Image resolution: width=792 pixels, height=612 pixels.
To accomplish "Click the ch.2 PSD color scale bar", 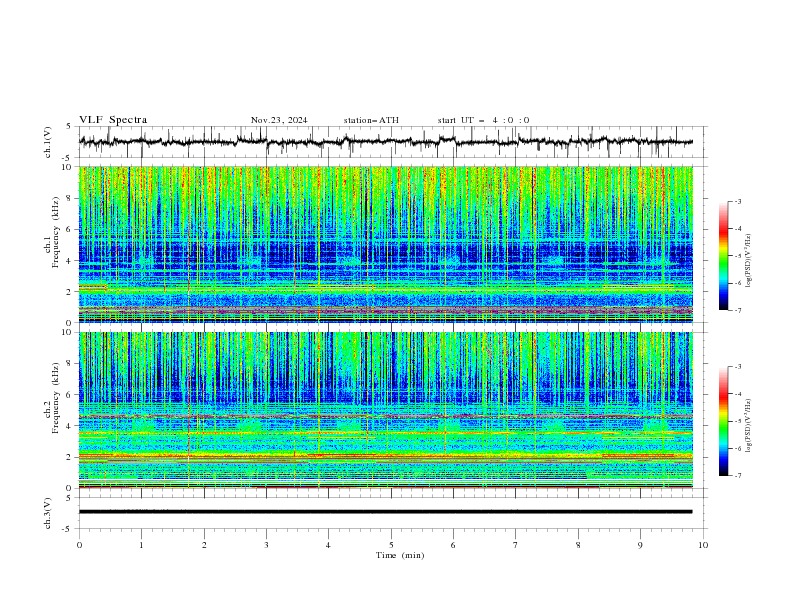I will click(x=723, y=421).
